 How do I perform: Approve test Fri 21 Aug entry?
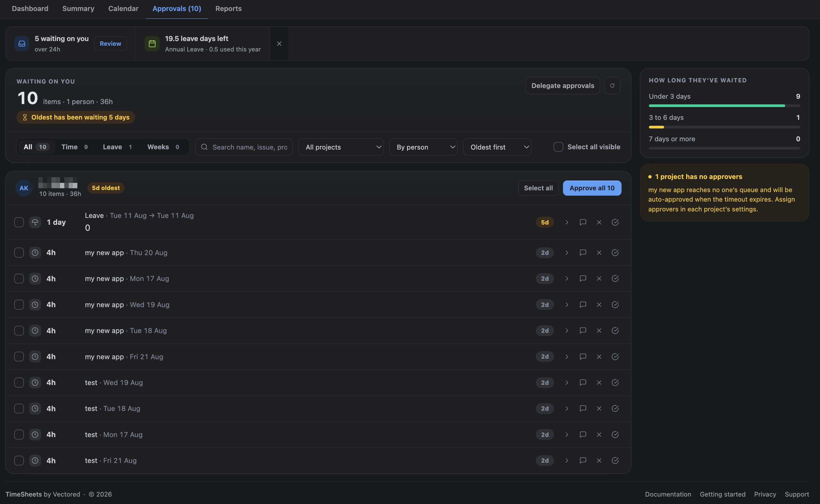(615, 461)
